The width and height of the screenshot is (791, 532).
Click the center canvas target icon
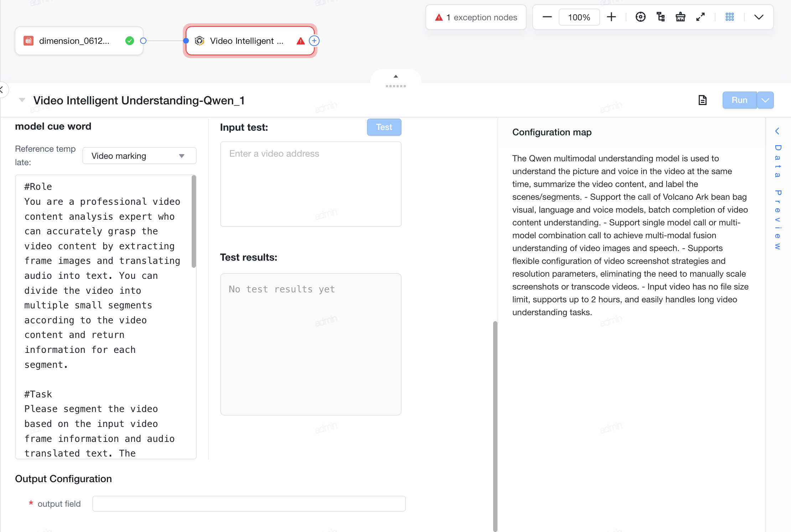coord(640,17)
